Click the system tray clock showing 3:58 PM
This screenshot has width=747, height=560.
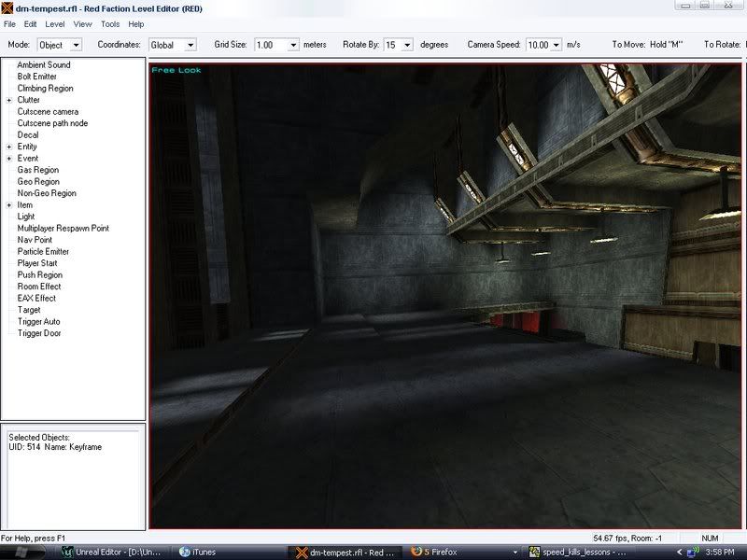pyautogui.click(x=720, y=552)
